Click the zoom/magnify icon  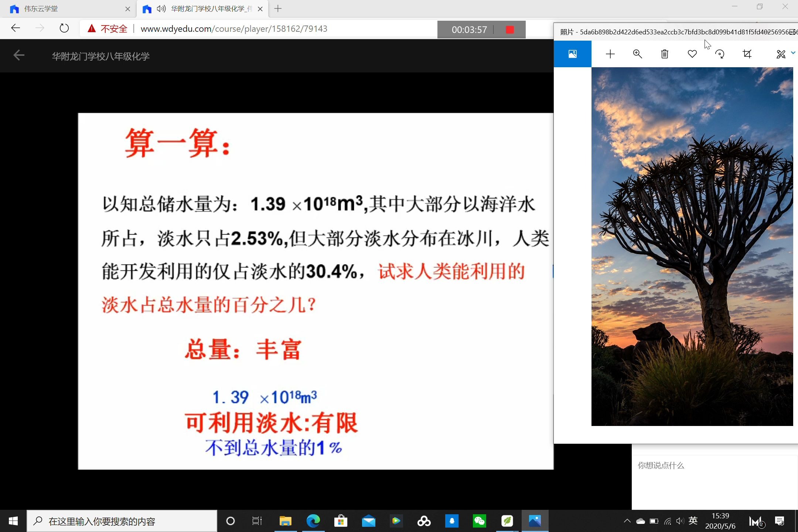[637, 54]
